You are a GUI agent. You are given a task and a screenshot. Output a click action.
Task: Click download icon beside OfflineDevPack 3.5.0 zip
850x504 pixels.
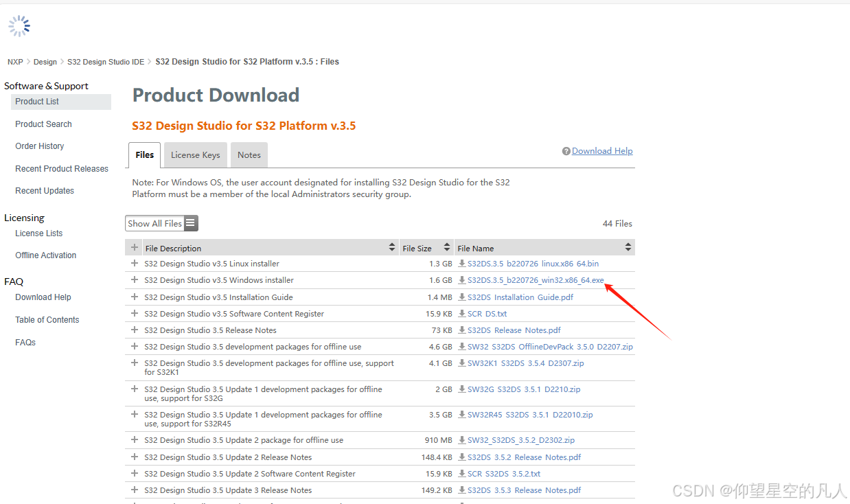pos(462,347)
